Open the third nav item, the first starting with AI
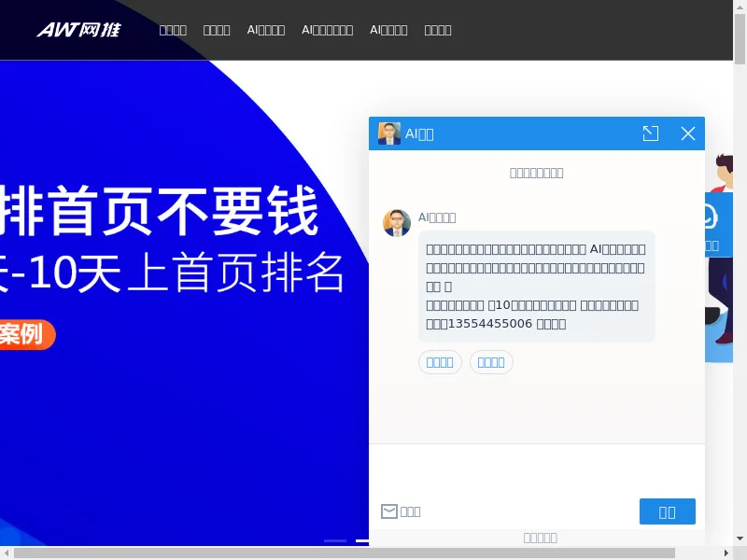Screen dimensions: 747x560 pos(266,30)
